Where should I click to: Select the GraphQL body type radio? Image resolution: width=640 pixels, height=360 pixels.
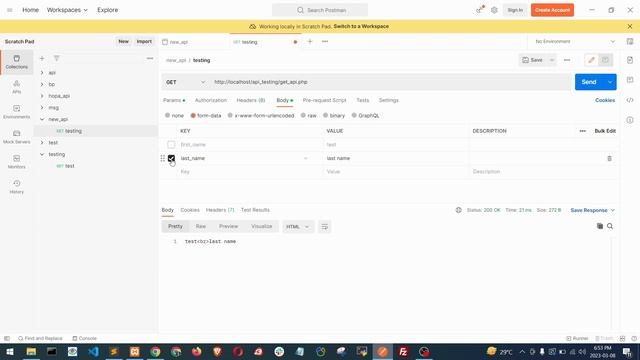click(354, 116)
